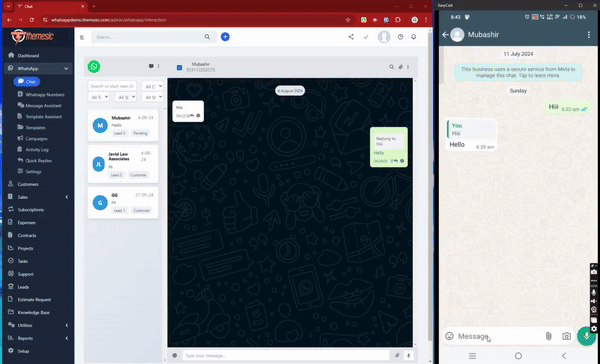Image resolution: width=600 pixels, height=364 pixels.
Task: Open the 'All C' filter dropdown
Action: coord(152,87)
